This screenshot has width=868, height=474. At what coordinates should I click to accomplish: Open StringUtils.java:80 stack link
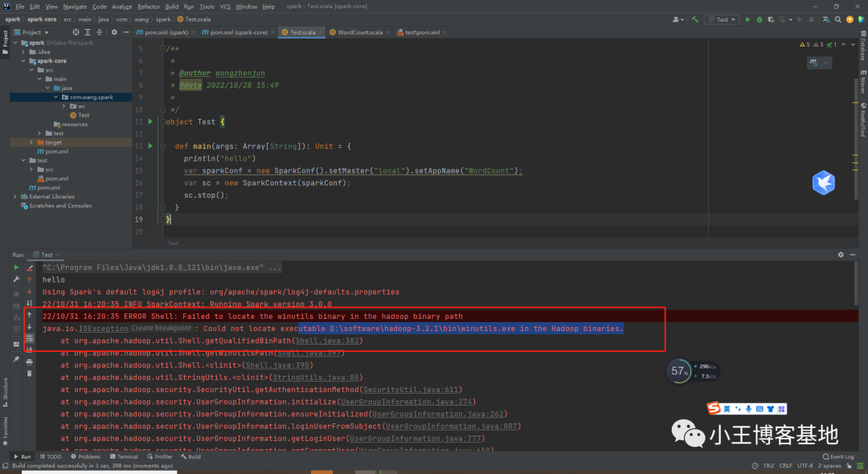coord(316,378)
